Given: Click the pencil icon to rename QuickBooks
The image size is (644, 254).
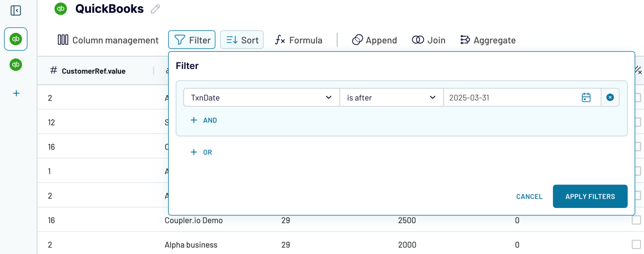Looking at the screenshot, I should [155, 9].
